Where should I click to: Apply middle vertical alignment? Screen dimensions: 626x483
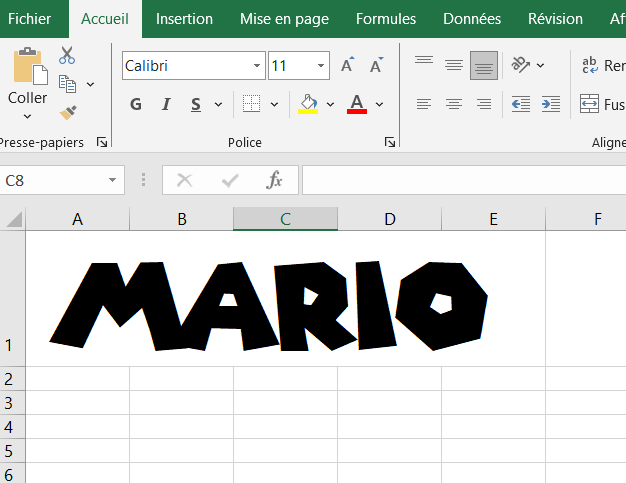[454, 65]
